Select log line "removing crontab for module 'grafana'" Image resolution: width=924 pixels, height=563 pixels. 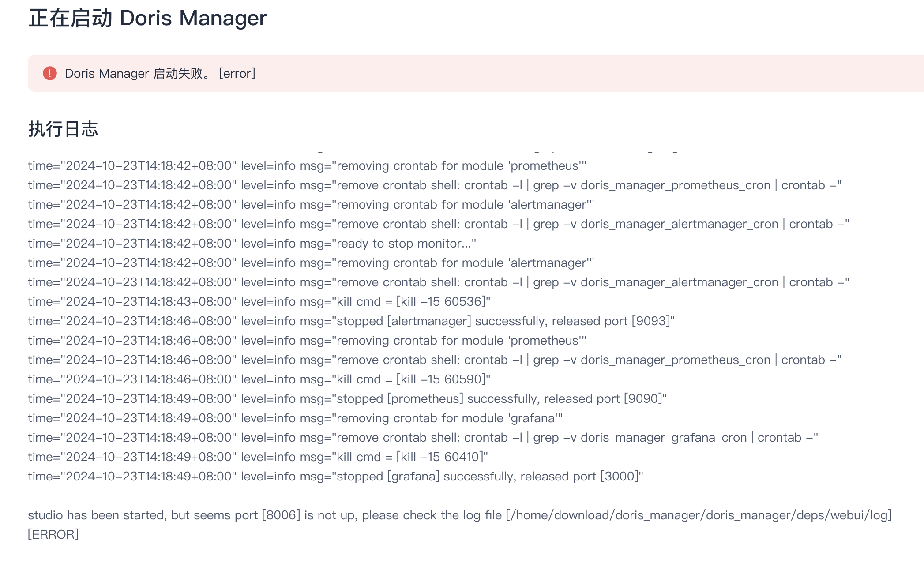pyautogui.click(x=296, y=418)
